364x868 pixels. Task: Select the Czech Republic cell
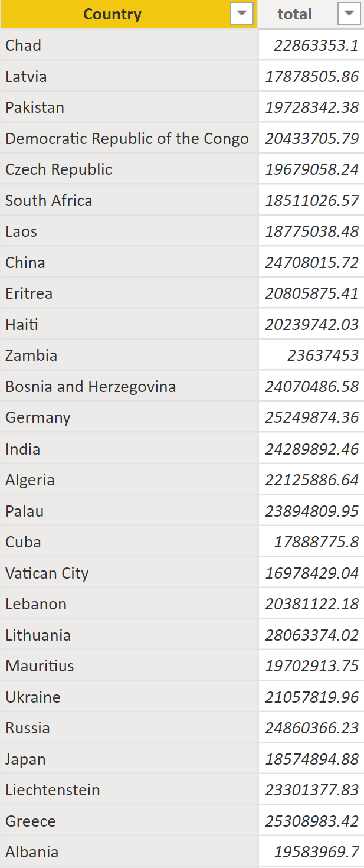click(58, 169)
